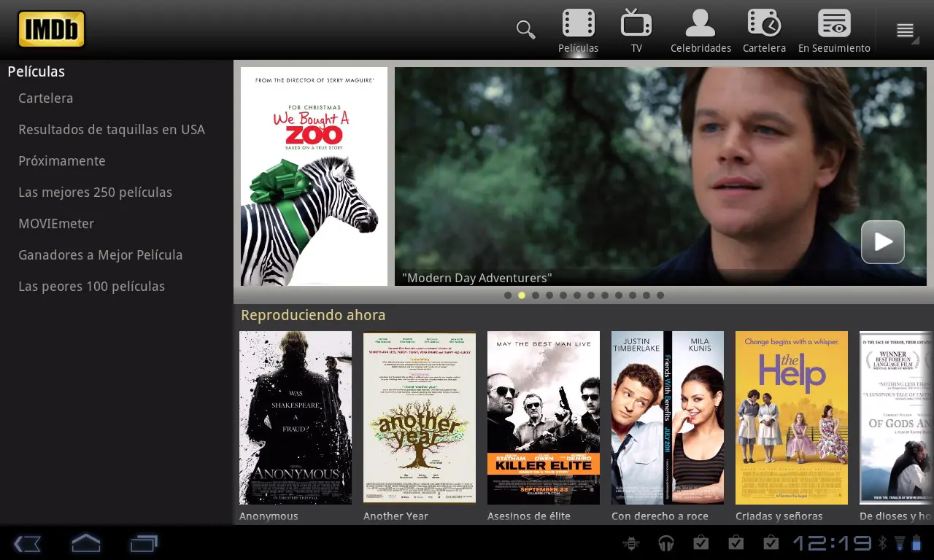The image size is (934, 560).
Task: View Las peores 100 películas
Action: tap(92, 287)
